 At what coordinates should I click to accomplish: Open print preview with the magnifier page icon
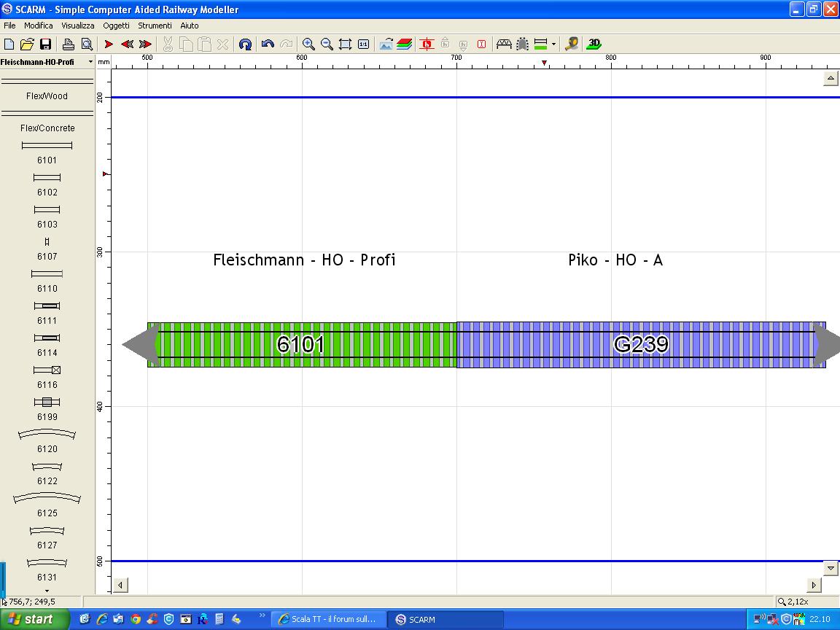pyautogui.click(x=87, y=44)
